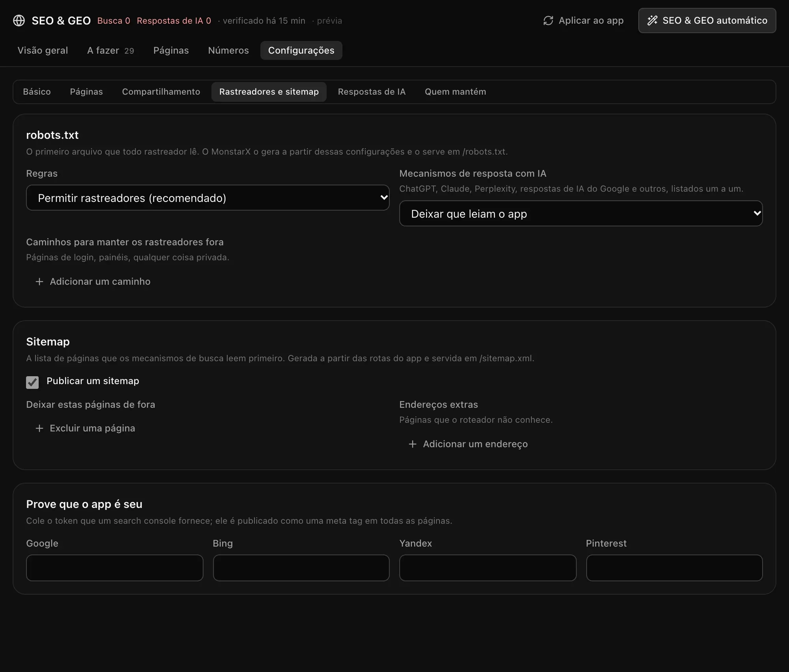Click the Prove que o app é seu heading
This screenshot has height=672, width=789.
(84, 504)
